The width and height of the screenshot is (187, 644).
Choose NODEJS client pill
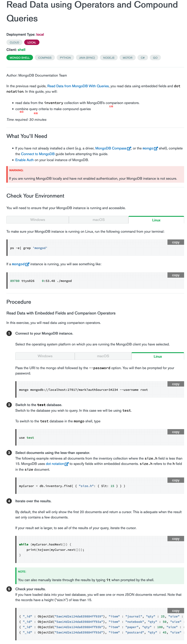[109, 58]
